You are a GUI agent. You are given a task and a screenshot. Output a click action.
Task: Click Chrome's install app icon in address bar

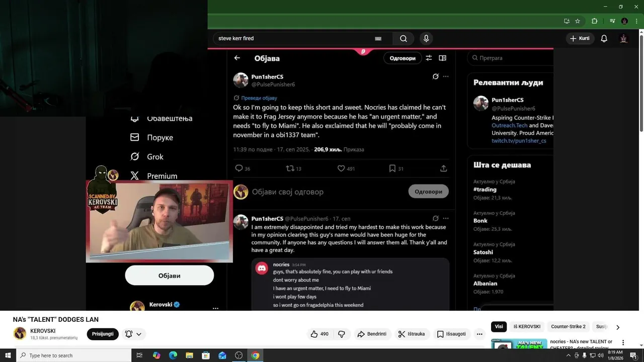(x=567, y=21)
